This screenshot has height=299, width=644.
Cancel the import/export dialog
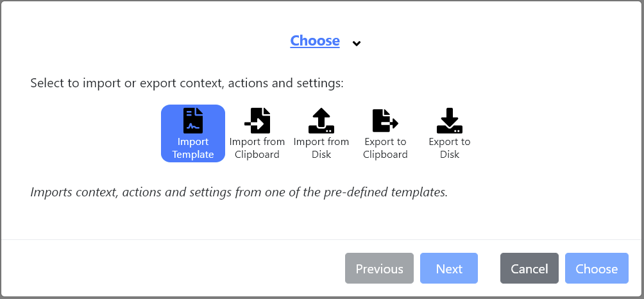pos(529,268)
